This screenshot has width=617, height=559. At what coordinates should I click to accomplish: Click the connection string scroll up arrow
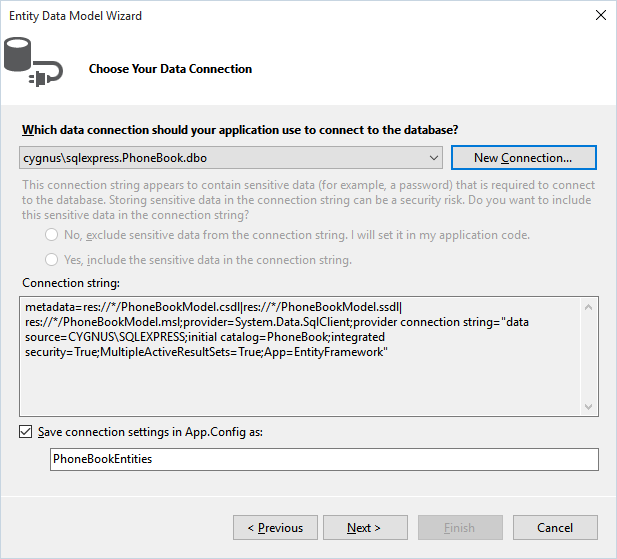(589, 307)
